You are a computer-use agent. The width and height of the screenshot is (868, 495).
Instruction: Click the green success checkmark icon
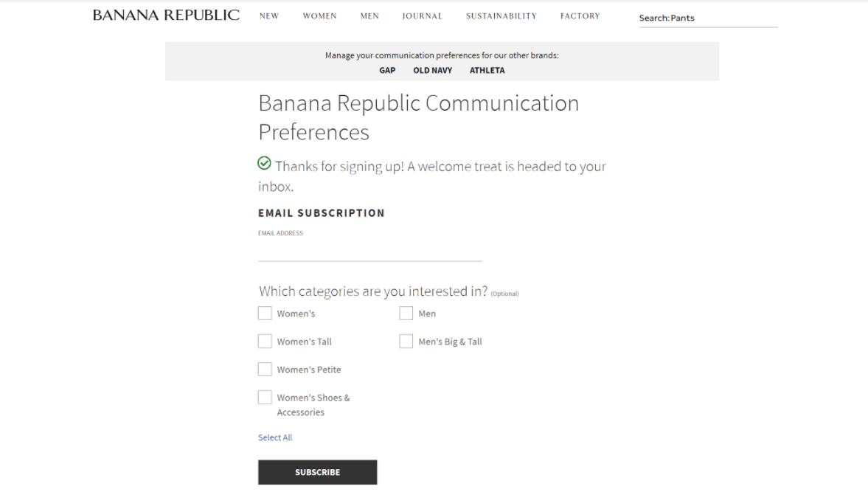[x=265, y=163]
